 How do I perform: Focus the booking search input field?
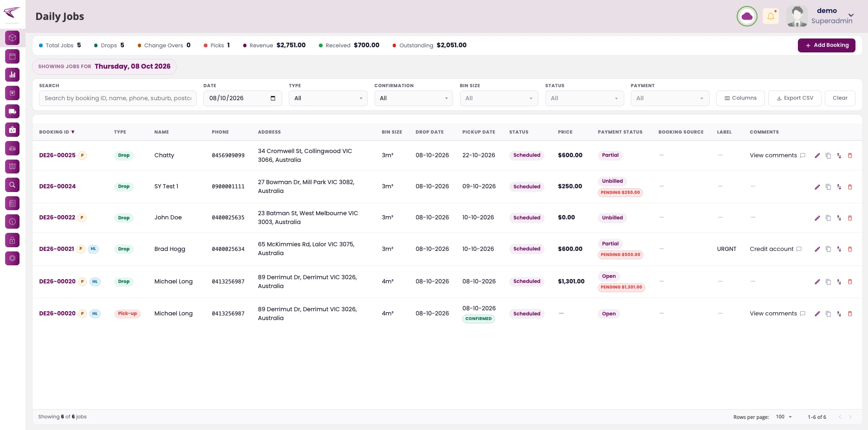click(118, 98)
